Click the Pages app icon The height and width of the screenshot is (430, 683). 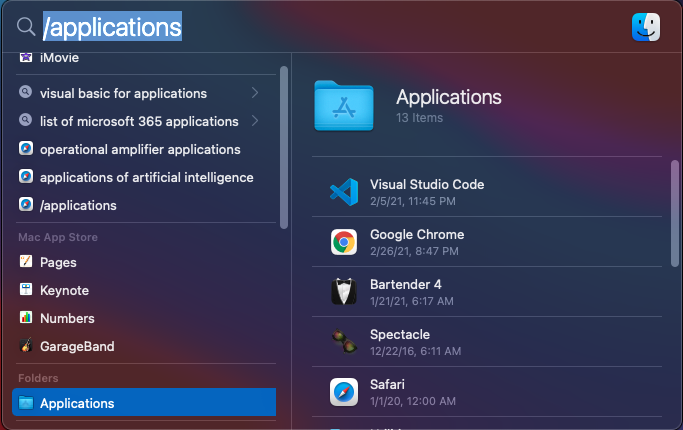click(x=26, y=261)
